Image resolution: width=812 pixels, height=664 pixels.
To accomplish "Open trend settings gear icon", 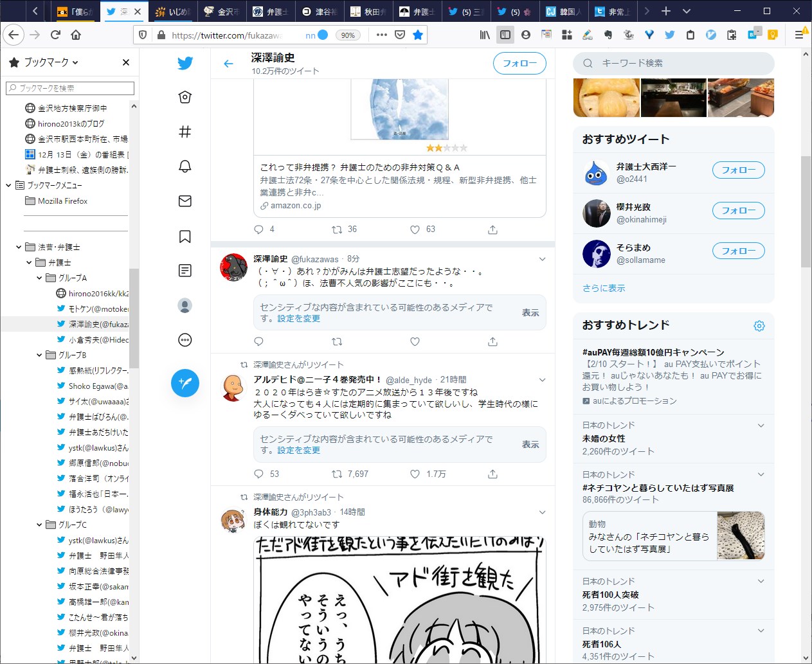I will tap(759, 326).
